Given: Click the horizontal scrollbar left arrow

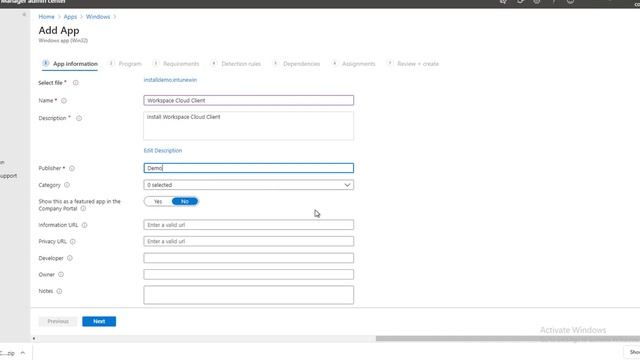Looking at the screenshot, I should 34,338.
